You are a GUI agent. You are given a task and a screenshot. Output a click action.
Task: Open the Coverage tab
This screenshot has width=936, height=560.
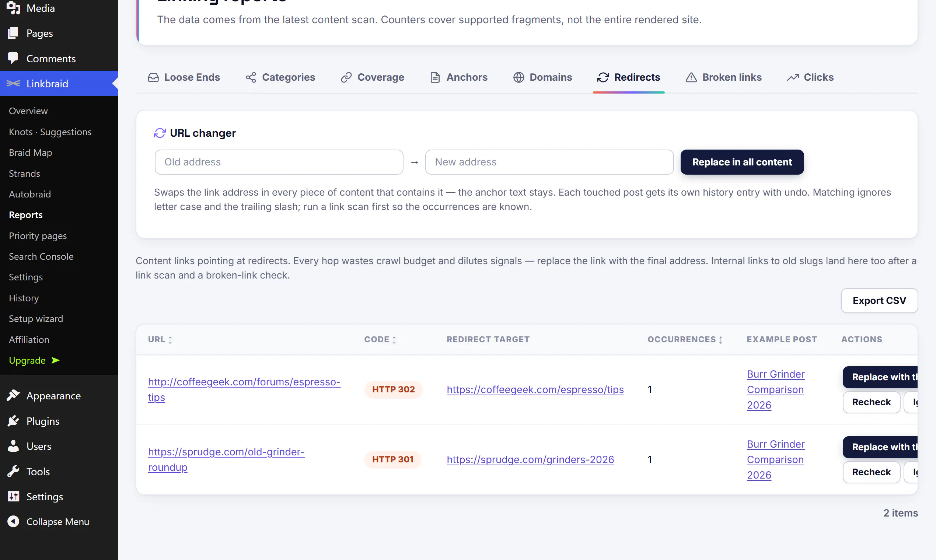tap(372, 77)
